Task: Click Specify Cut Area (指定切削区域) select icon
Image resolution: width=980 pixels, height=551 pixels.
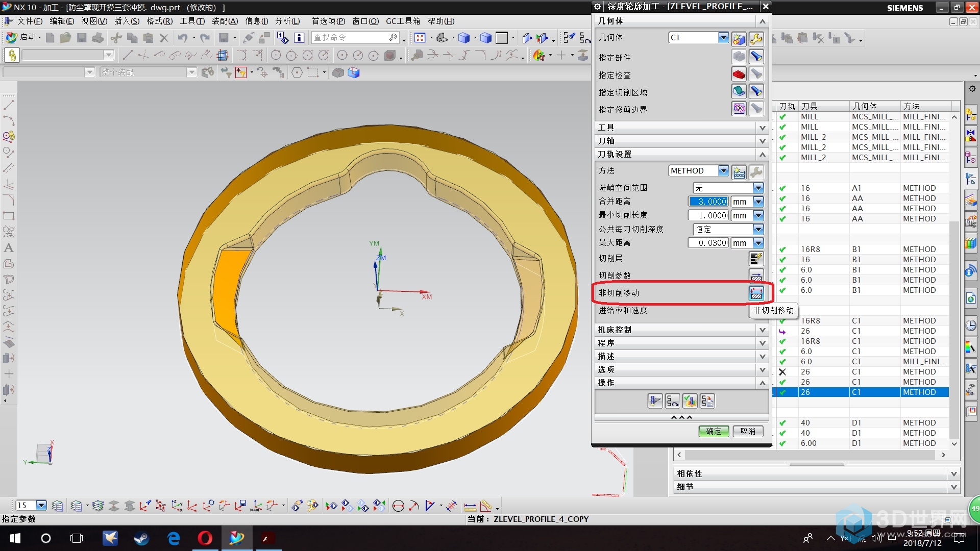Action: 739,92
